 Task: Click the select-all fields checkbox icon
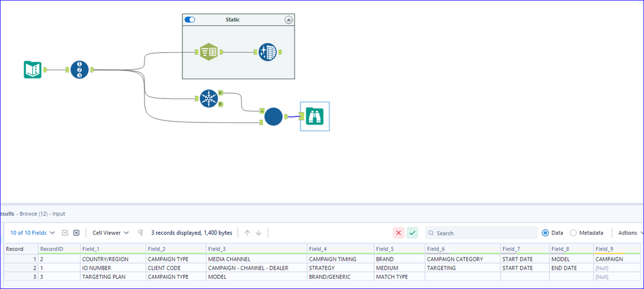pos(65,233)
